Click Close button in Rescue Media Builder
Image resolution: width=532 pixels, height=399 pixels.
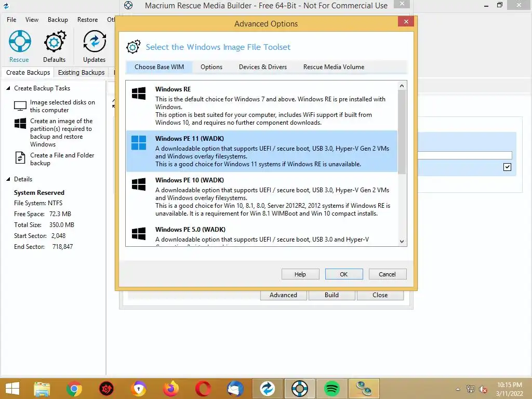380,295
